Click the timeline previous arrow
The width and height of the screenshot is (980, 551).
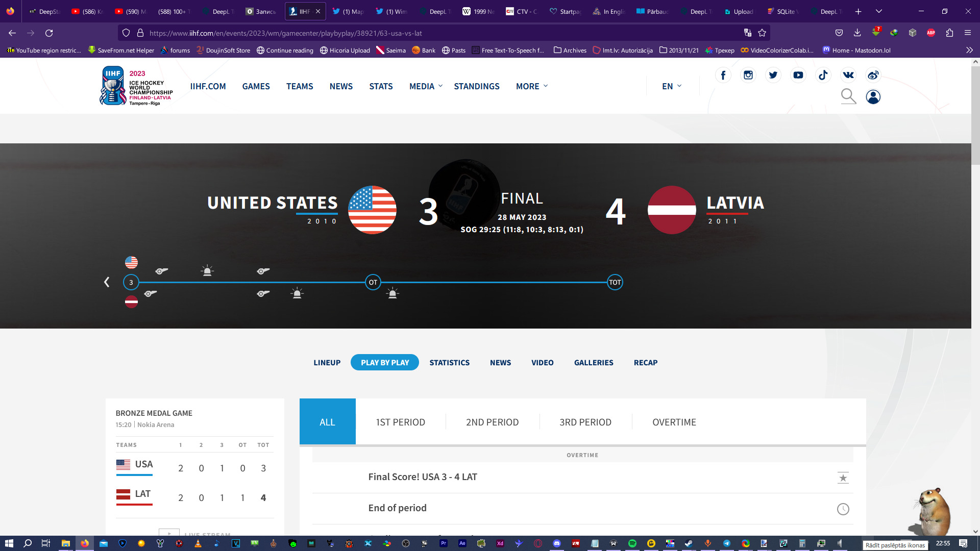pyautogui.click(x=107, y=282)
